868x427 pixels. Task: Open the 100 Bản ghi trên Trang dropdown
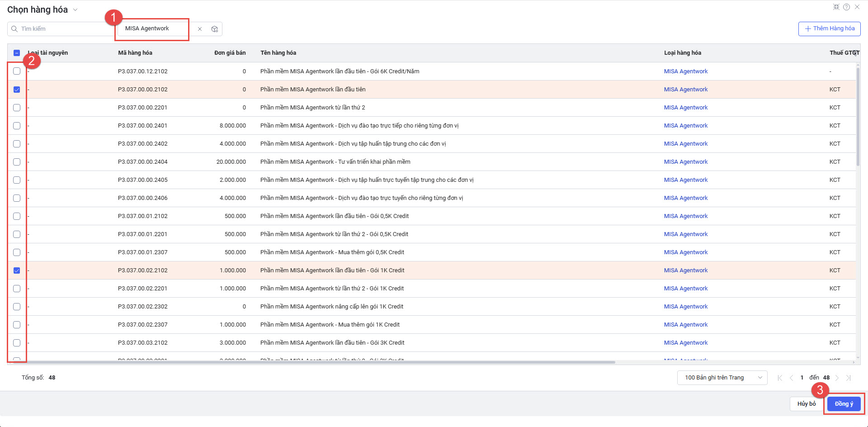click(722, 378)
